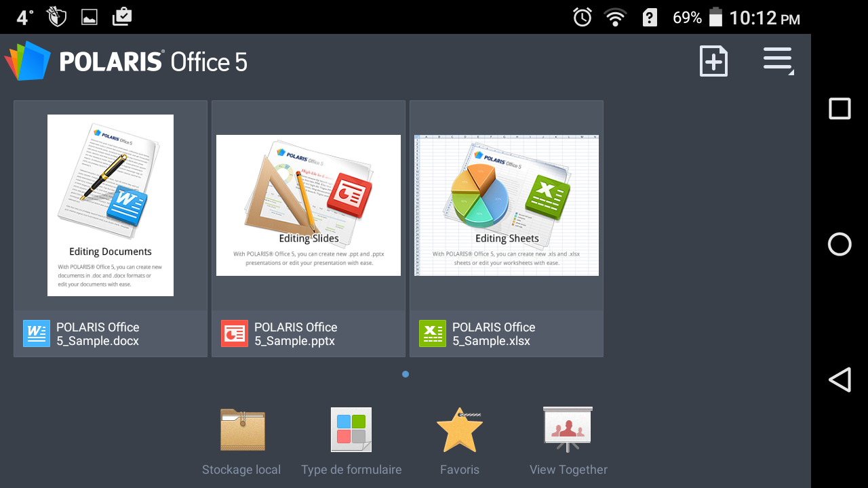Viewport: 868px width, 488px height.
Task: Click the green xlsx file icon
Action: point(433,333)
